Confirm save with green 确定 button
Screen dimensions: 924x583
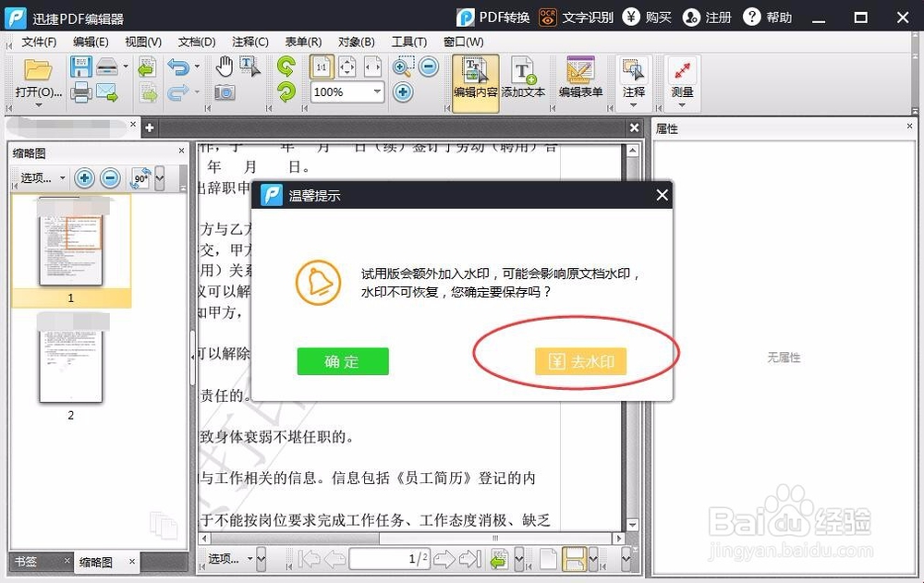click(343, 361)
